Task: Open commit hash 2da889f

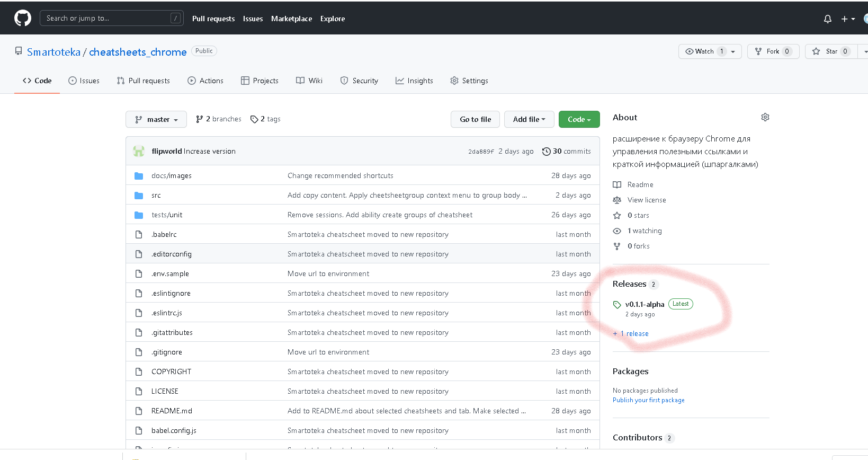Action: pyautogui.click(x=481, y=152)
